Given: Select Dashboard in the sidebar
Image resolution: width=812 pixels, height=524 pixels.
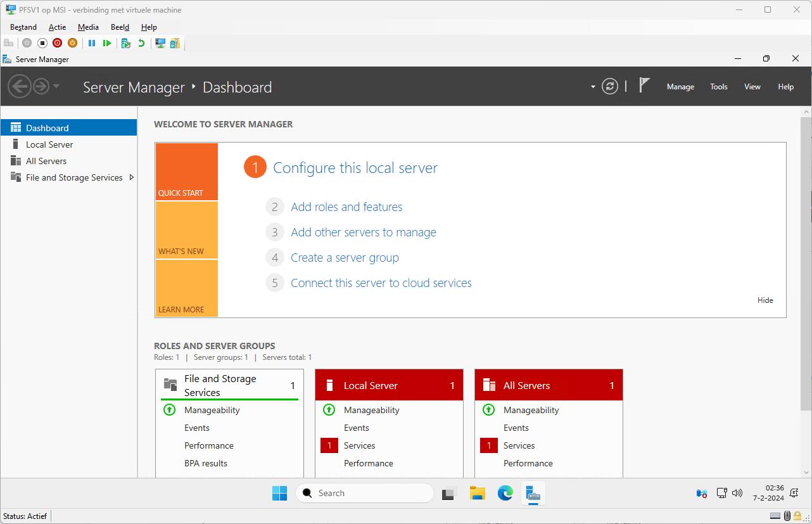Looking at the screenshot, I should coord(68,127).
